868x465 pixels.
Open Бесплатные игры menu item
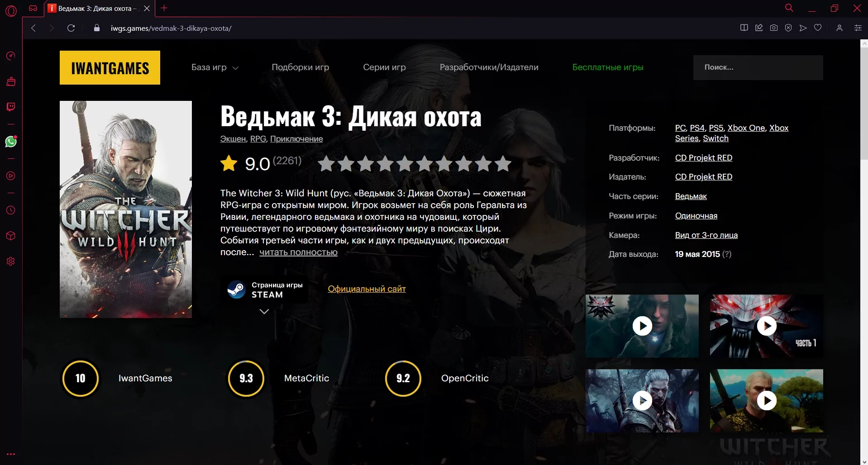[x=608, y=67]
